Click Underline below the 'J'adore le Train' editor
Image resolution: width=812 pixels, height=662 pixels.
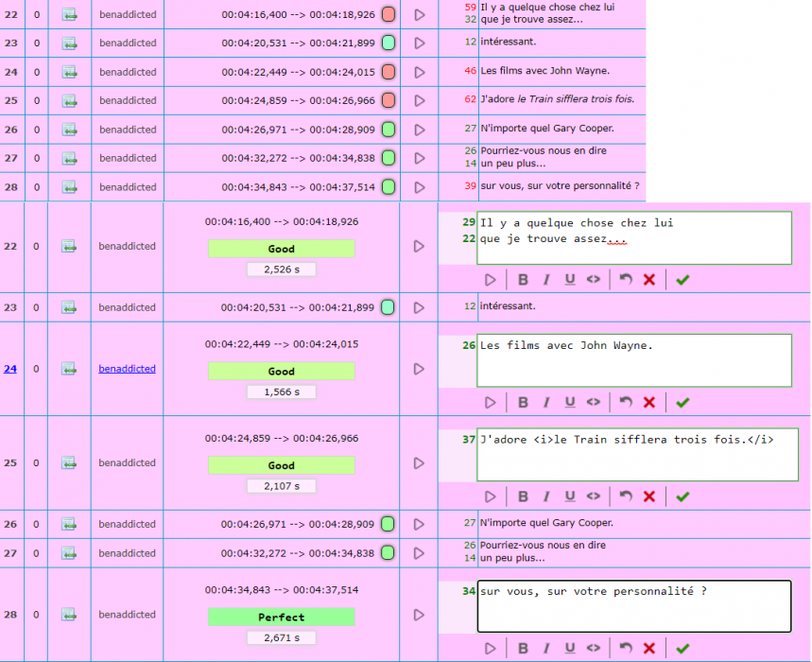[x=570, y=496]
